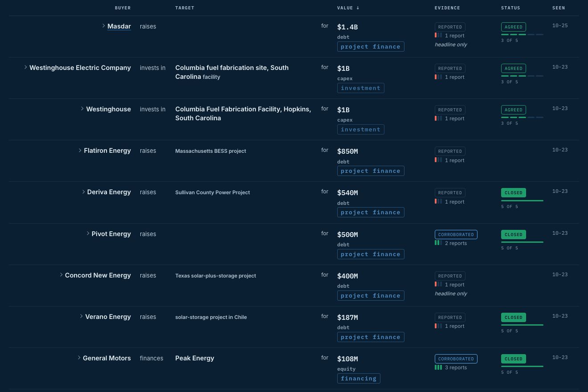Expand the Westinghouse Electric Company row chevron
The width and height of the screenshot is (588, 392).
click(x=26, y=67)
